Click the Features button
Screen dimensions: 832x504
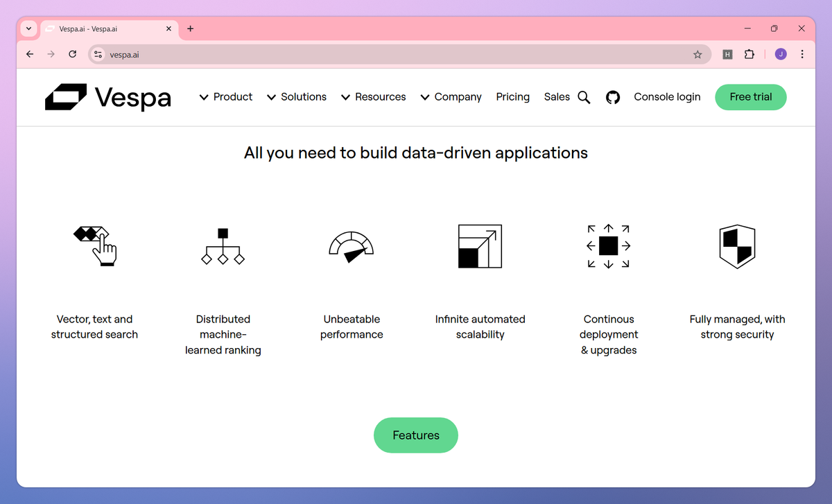point(415,435)
